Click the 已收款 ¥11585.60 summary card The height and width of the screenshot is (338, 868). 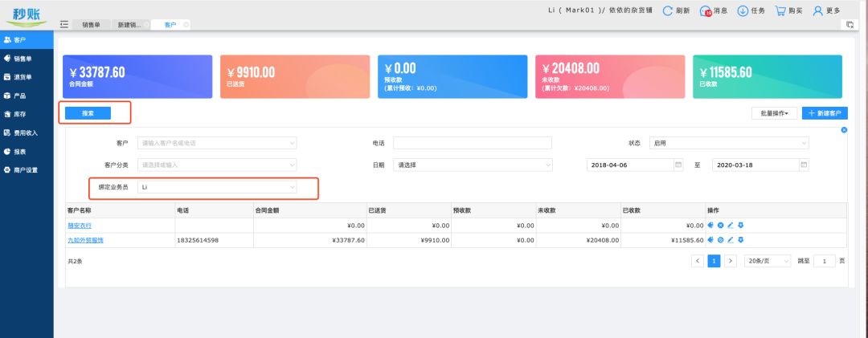point(768,76)
